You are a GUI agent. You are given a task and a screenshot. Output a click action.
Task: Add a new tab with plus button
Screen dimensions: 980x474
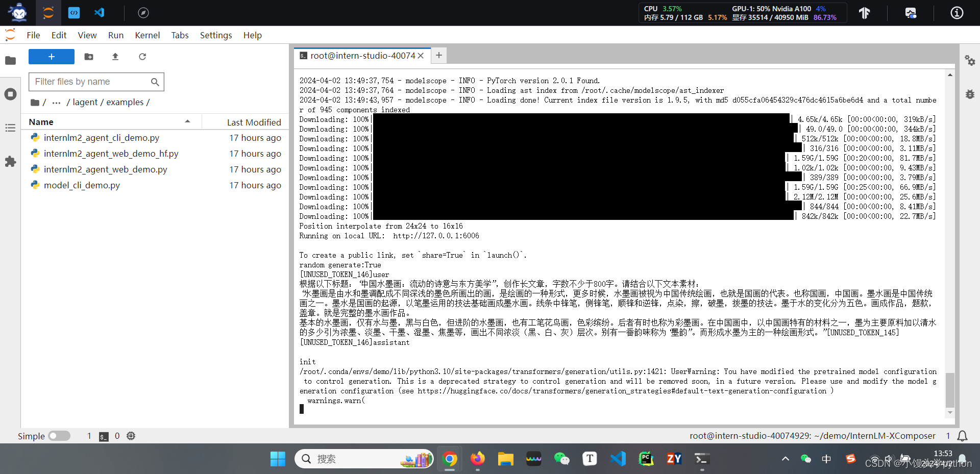(x=439, y=55)
